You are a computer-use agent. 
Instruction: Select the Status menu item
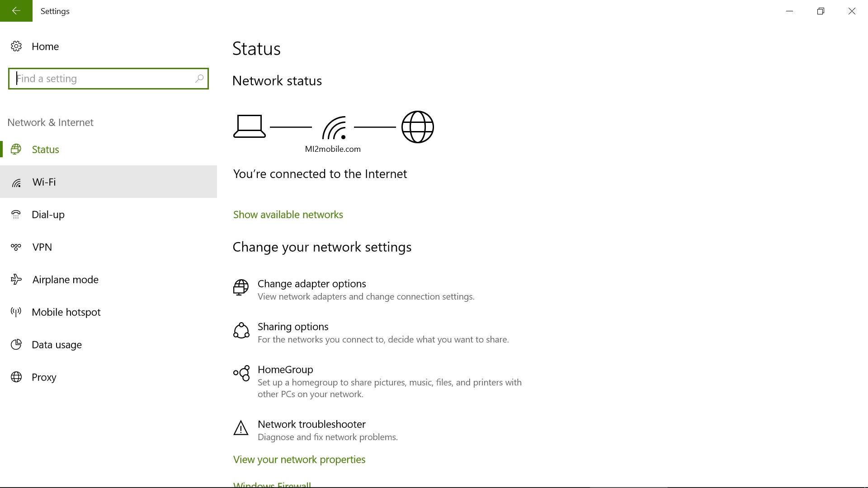pyautogui.click(x=45, y=150)
